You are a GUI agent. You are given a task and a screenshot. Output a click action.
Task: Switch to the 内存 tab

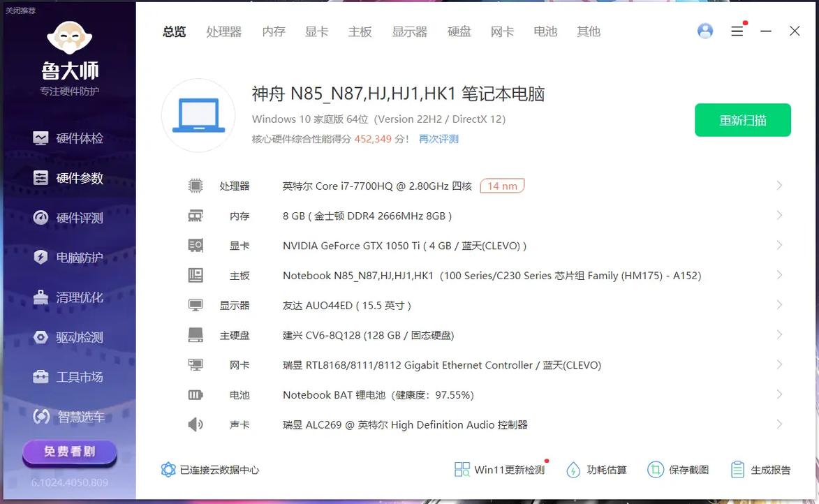(x=274, y=31)
